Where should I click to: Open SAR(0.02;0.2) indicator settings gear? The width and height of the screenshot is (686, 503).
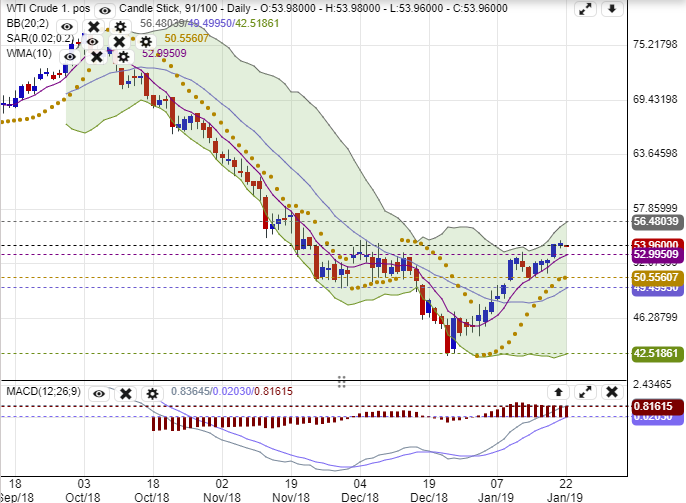pos(145,42)
